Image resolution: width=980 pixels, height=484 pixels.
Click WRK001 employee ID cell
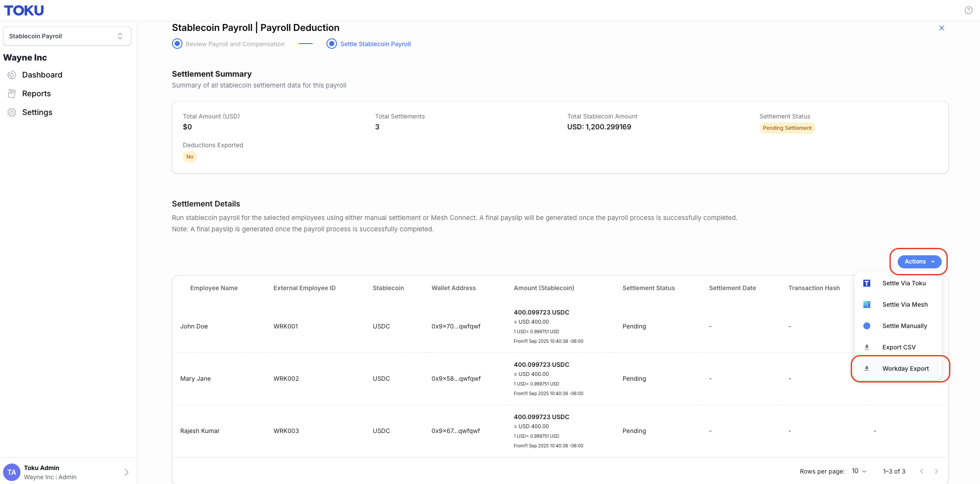[286, 326]
